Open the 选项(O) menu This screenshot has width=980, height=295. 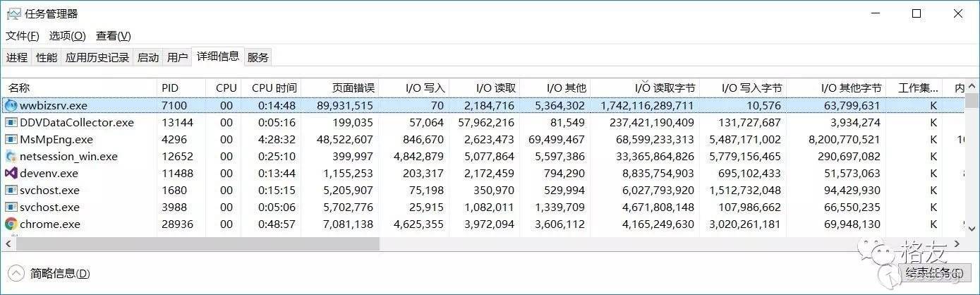click(67, 36)
